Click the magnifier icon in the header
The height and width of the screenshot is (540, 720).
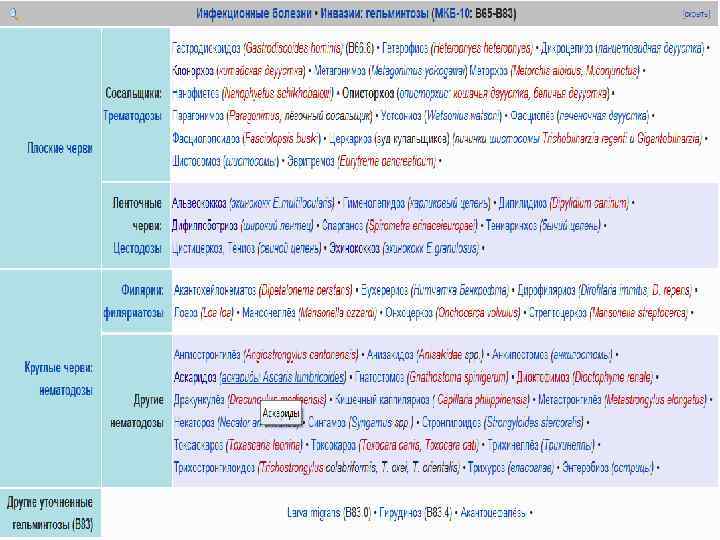click(14, 14)
